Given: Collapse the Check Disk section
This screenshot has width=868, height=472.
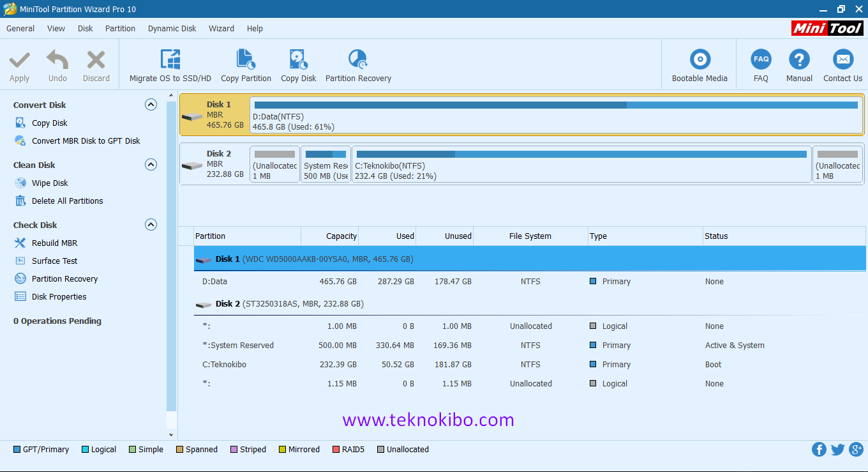Looking at the screenshot, I should [x=151, y=224].
